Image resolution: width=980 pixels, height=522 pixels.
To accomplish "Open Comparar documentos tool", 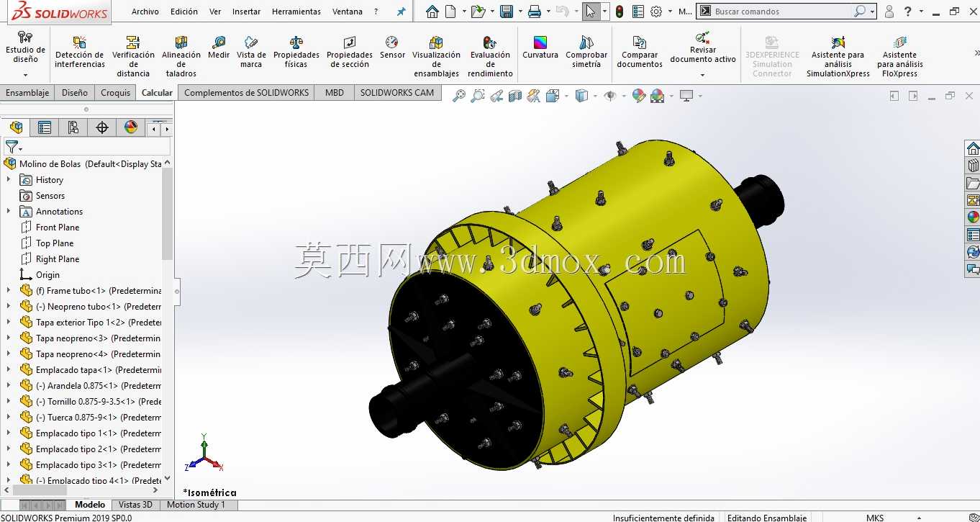I will 640,52.
